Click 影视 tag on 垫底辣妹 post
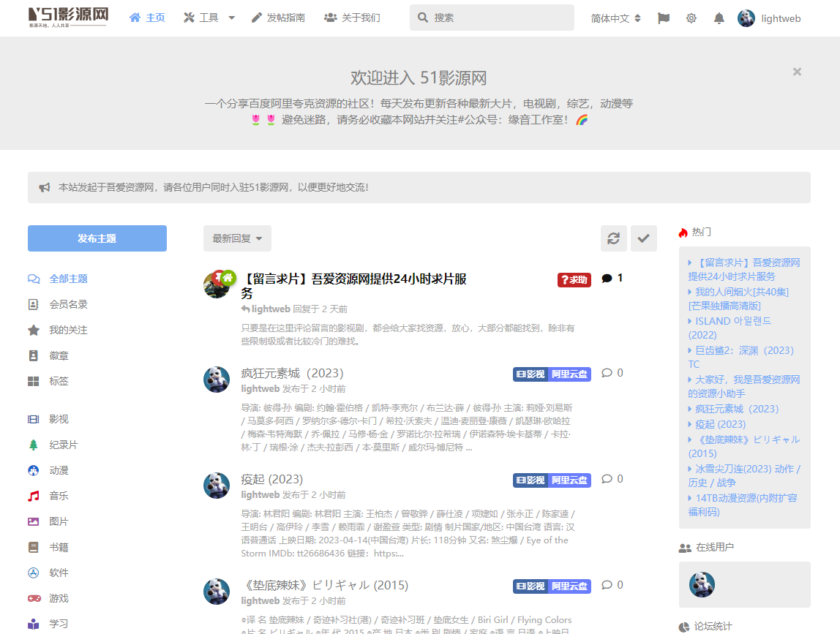The height and width of the screenshot is (634, 840). click(531, 586)
